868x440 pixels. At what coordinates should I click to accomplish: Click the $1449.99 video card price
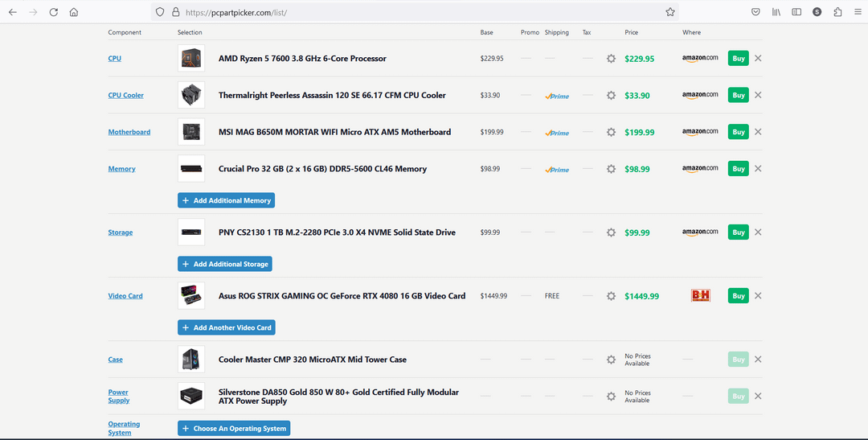(641, 297)
